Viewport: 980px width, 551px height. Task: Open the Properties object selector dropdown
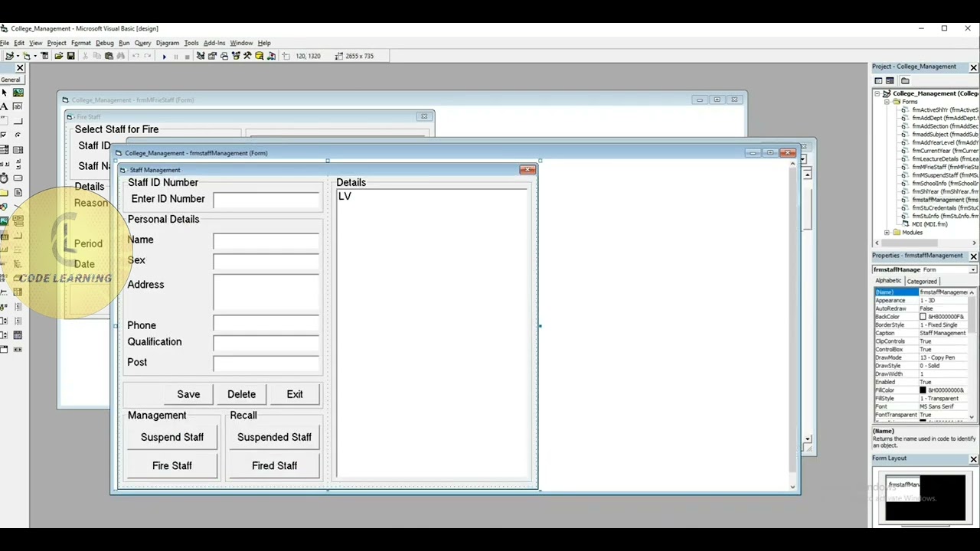973,269
